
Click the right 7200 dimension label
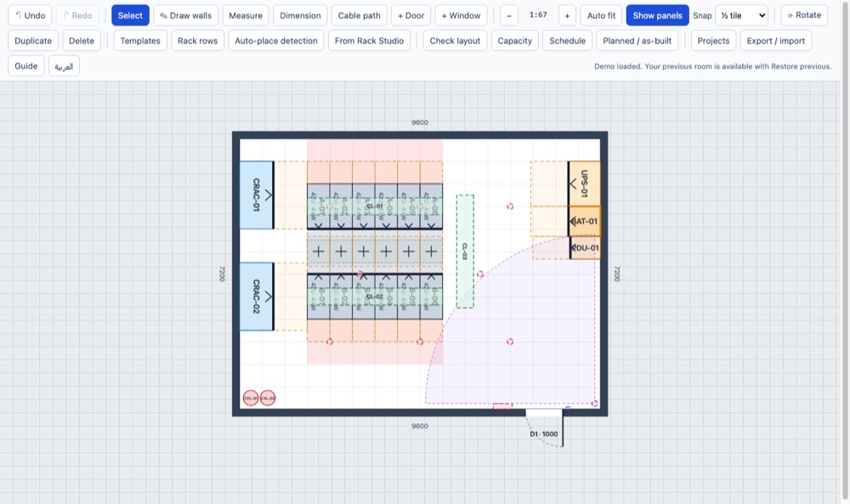[x=617, y=274]
